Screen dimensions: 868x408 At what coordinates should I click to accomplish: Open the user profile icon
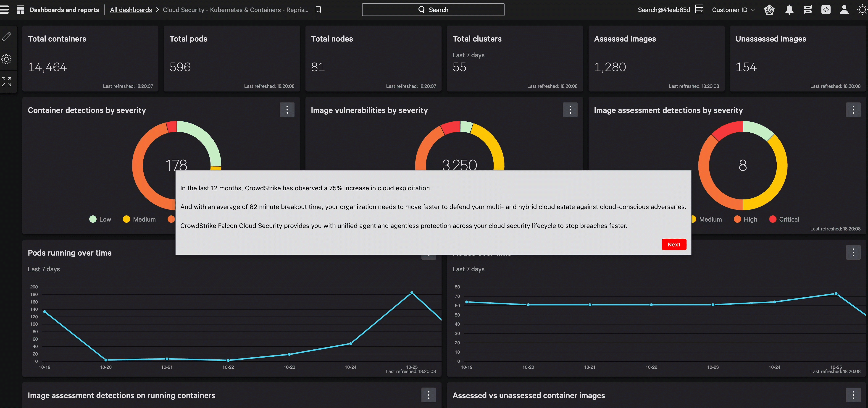(x=844, y=10)
